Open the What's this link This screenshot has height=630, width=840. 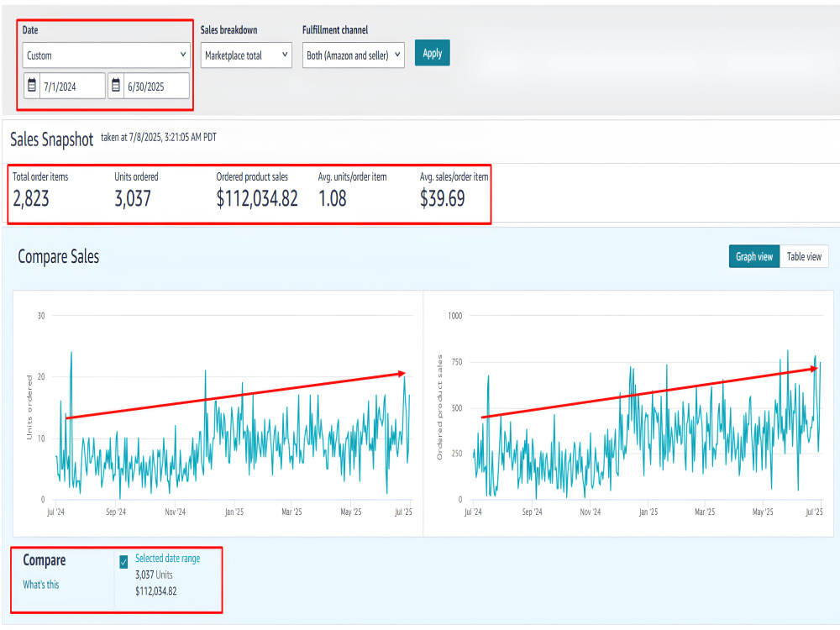tap(40, 585)
